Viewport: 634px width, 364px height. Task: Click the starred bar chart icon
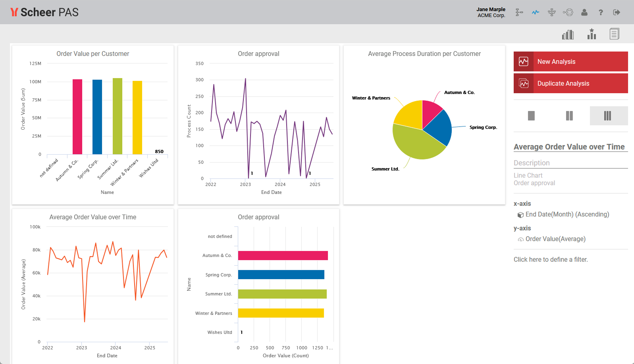tap(592, 34)
